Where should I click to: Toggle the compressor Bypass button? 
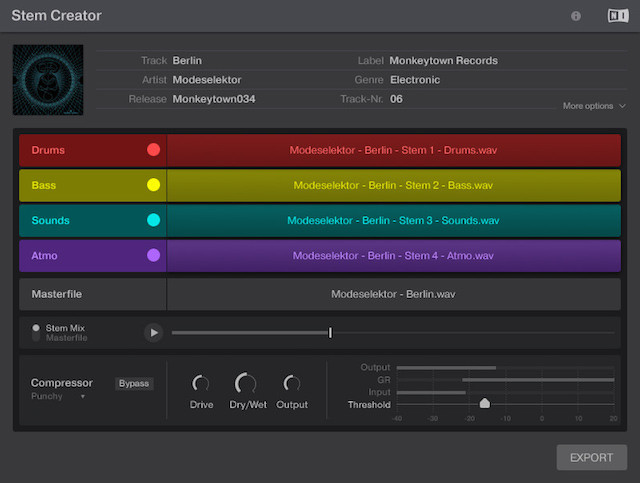[133, 383]
